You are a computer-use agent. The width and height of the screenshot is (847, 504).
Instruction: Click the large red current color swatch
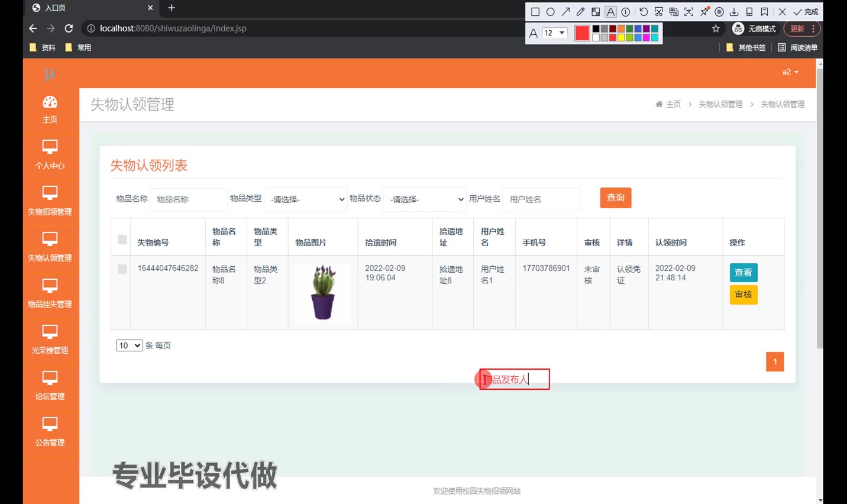[x=582, y=33]
